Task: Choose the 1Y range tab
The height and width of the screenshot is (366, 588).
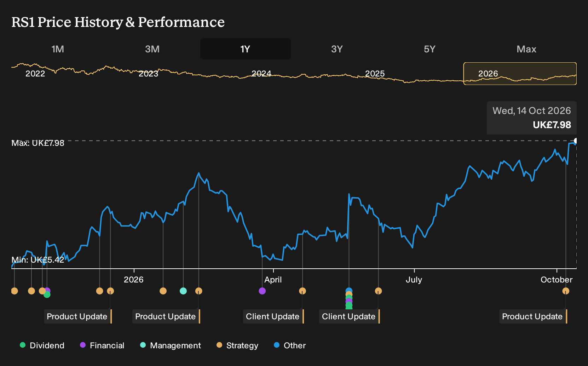Action: (246, 49)
